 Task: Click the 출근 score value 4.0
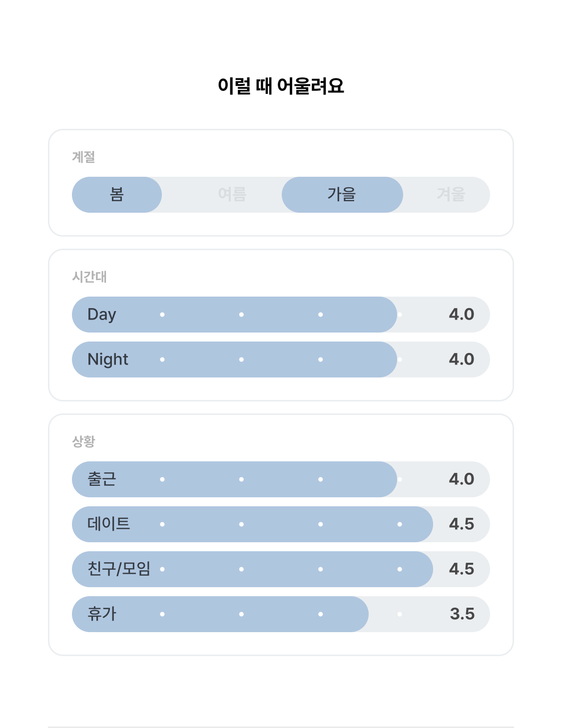(462, 479)
